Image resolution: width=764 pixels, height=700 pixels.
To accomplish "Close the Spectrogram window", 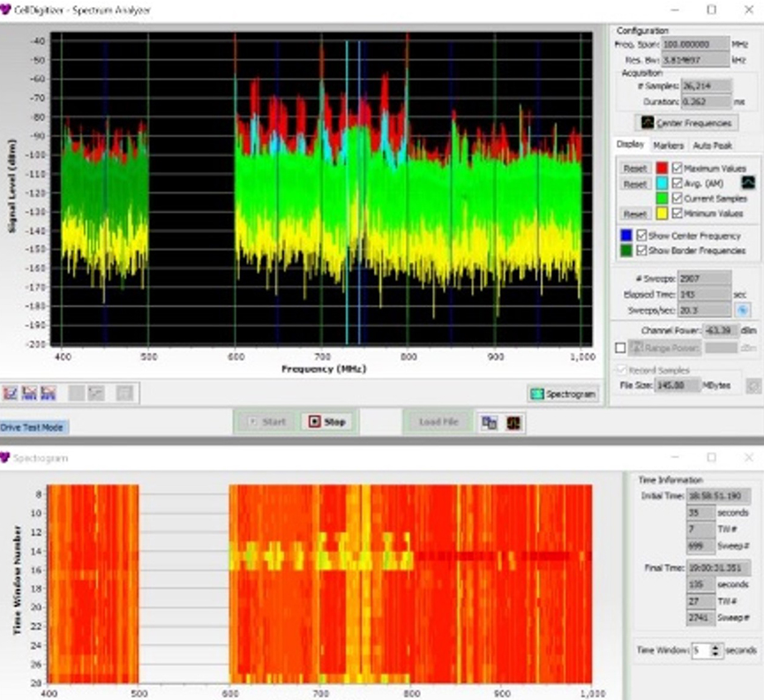I will coord(749,457).
